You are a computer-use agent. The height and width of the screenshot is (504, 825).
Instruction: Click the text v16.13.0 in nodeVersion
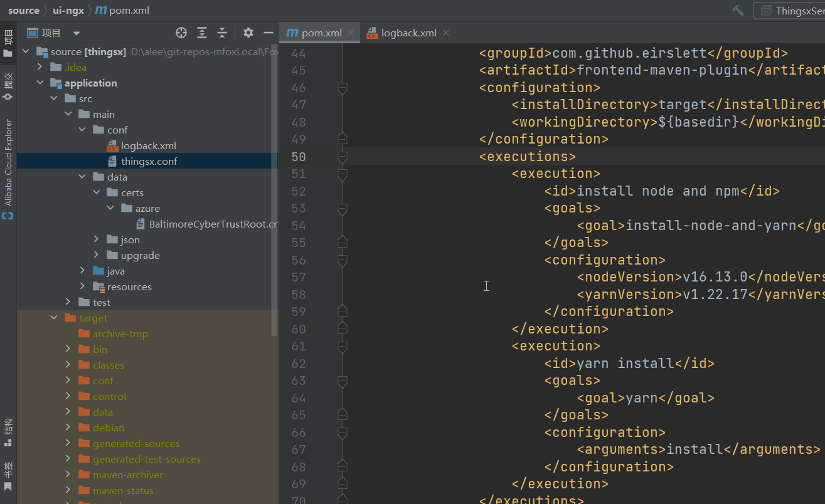point(715,277)
